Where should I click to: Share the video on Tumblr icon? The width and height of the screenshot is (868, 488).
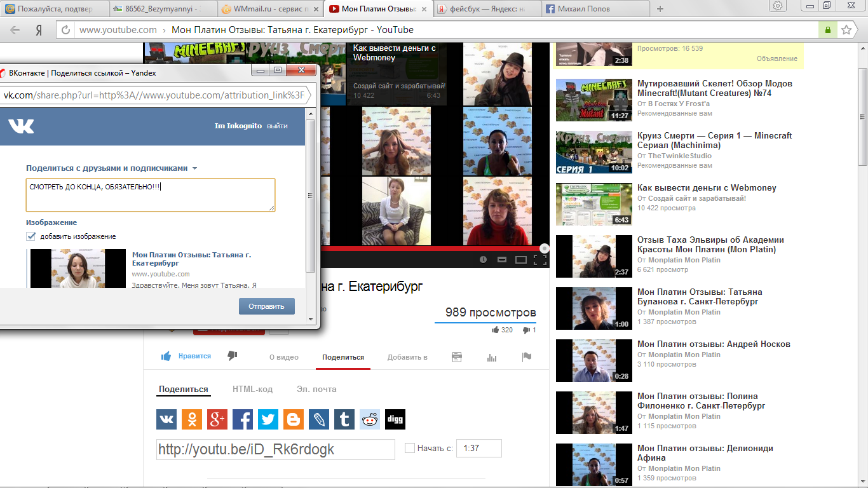[344, 419]
